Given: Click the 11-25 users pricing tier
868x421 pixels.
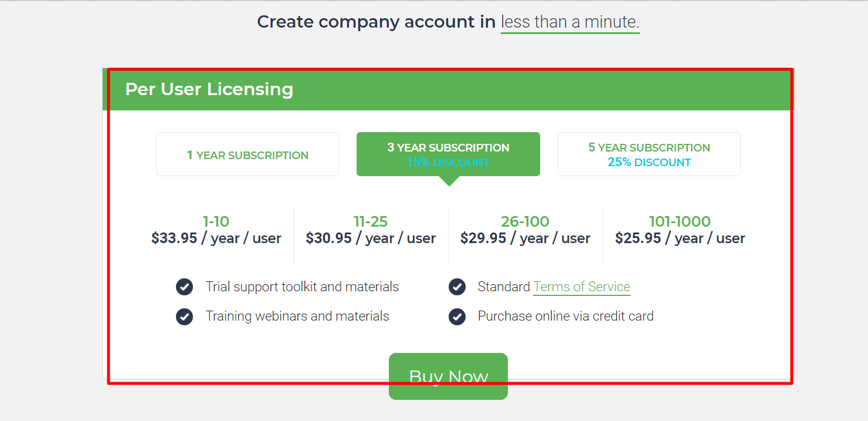Looking at the screenshot, I should pos(371,230).
